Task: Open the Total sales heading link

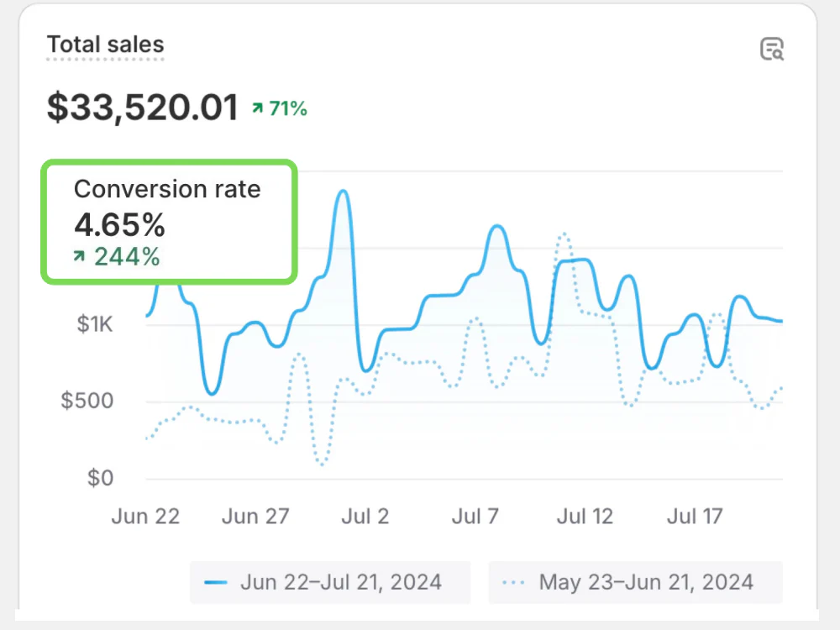Action: 105,45
